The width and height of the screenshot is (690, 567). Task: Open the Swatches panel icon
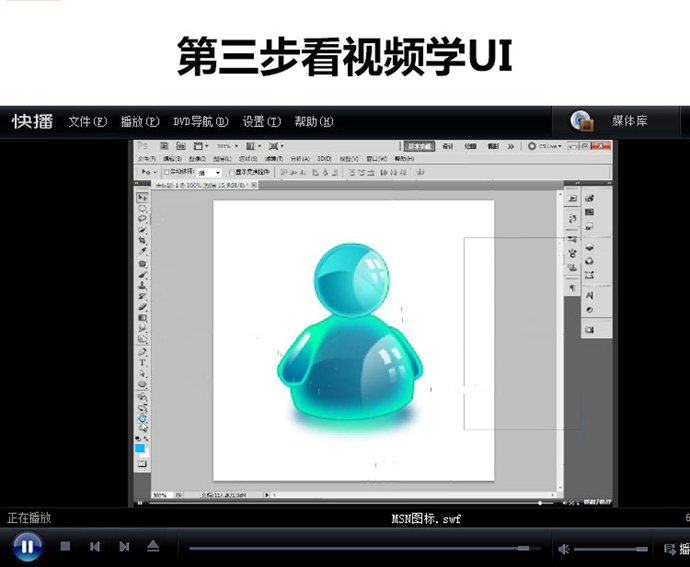coord(590,212)
